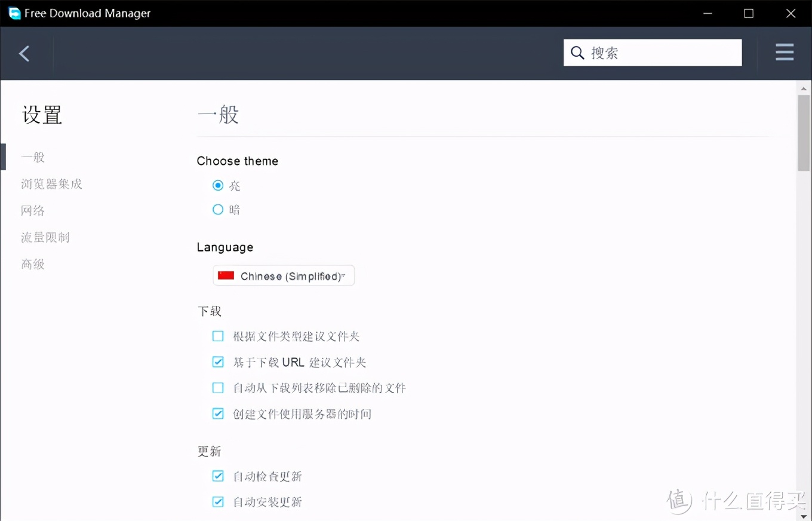Screen dimensions: 812x521
Task: Disable 自动检查更新 option
Action: [x=218, y=476]
